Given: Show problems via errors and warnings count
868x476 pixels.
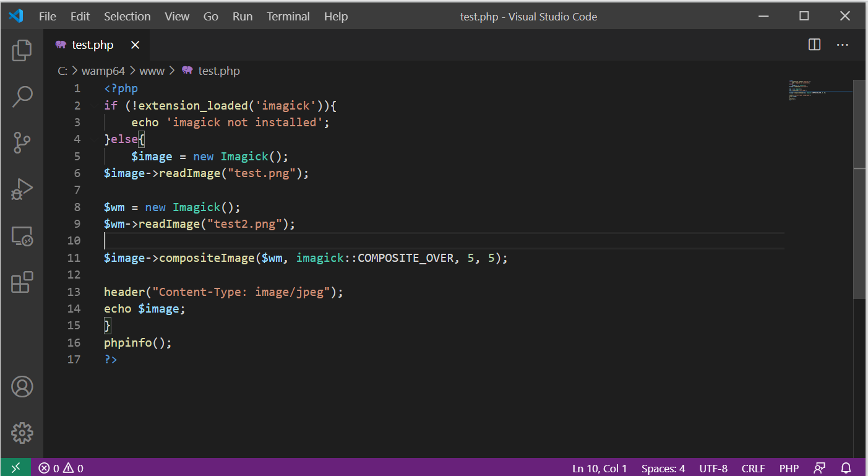Looking at the screenshot, I should (61, 468).
